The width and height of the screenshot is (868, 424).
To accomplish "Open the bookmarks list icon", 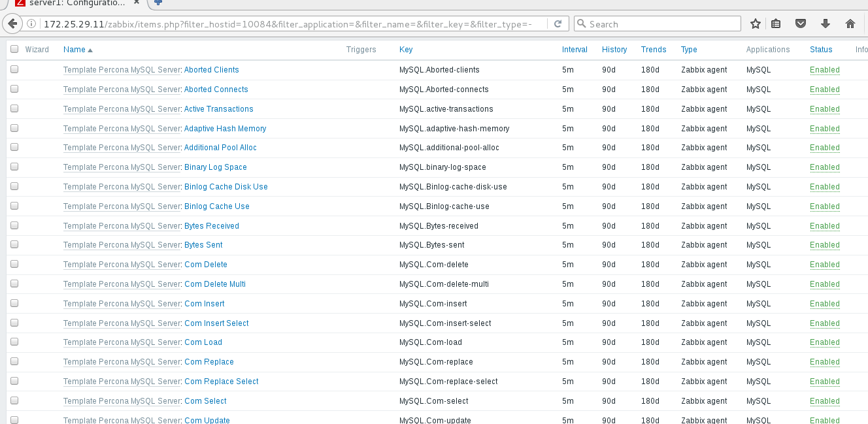I will click(x=776, y=24).
